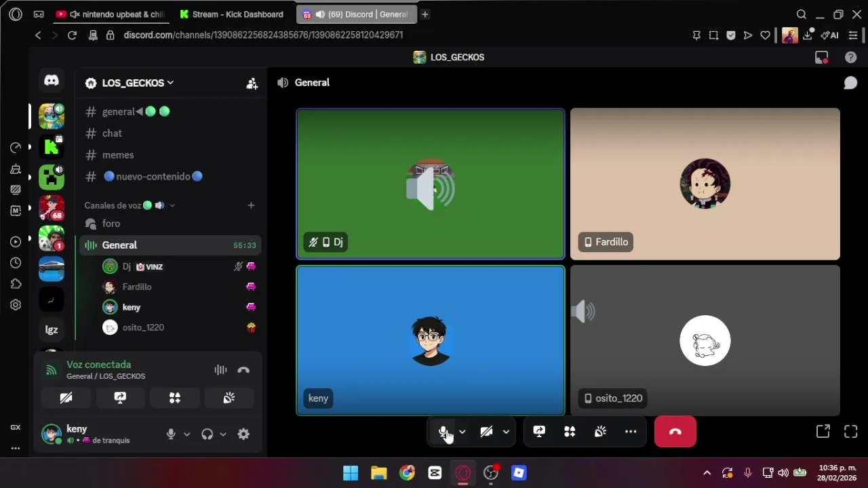This screenshot has height=488, width=868.
Task: Expand microphone options arrow in call bar
Action: (462, 432)
